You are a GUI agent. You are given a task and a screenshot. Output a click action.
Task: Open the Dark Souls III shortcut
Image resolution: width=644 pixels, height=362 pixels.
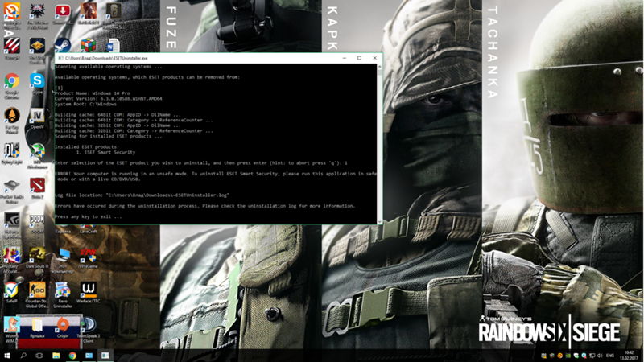pyautogui.click(x=37, y=258)
